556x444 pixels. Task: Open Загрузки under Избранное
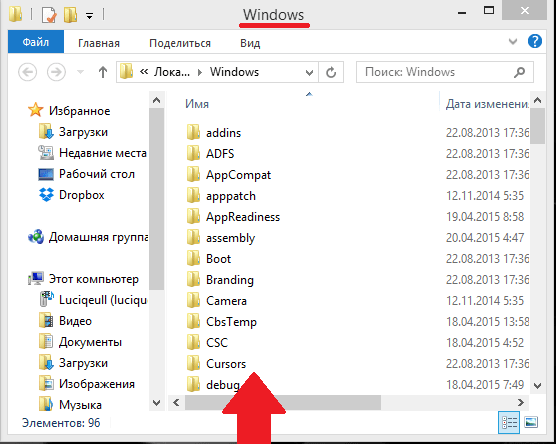83,132
